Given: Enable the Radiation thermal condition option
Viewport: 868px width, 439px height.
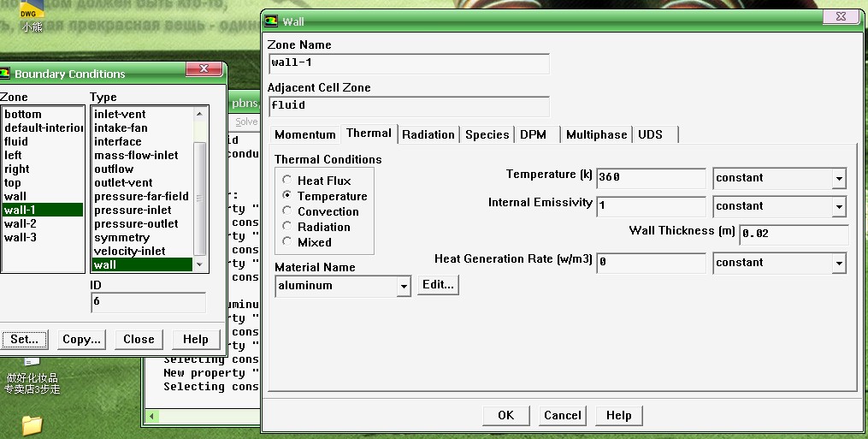Looking at the screenshot, I should click(287, 227).
